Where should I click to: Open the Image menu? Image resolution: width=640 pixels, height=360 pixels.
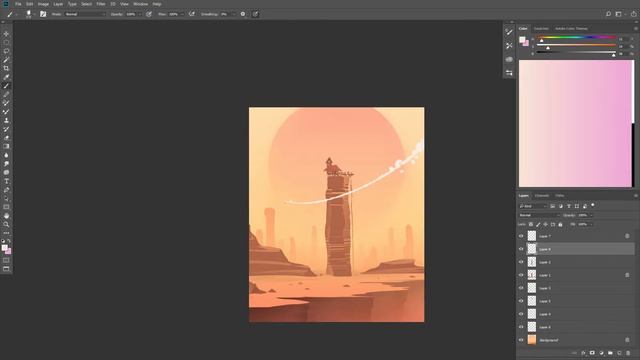tap(43, 4)
